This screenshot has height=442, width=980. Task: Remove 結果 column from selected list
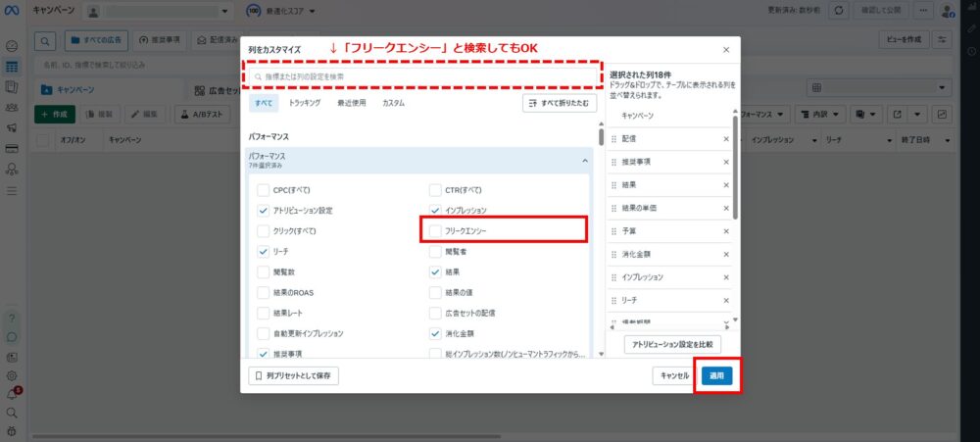(726, 184)
